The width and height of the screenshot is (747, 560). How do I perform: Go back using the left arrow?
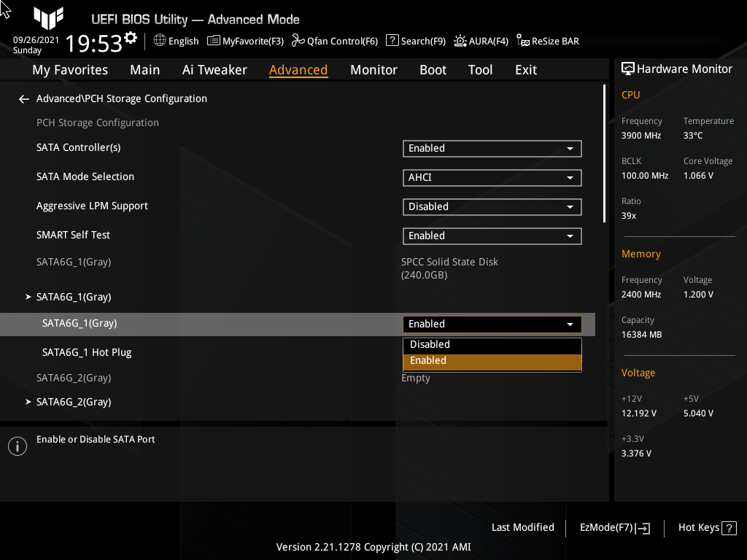coord(23,98)
